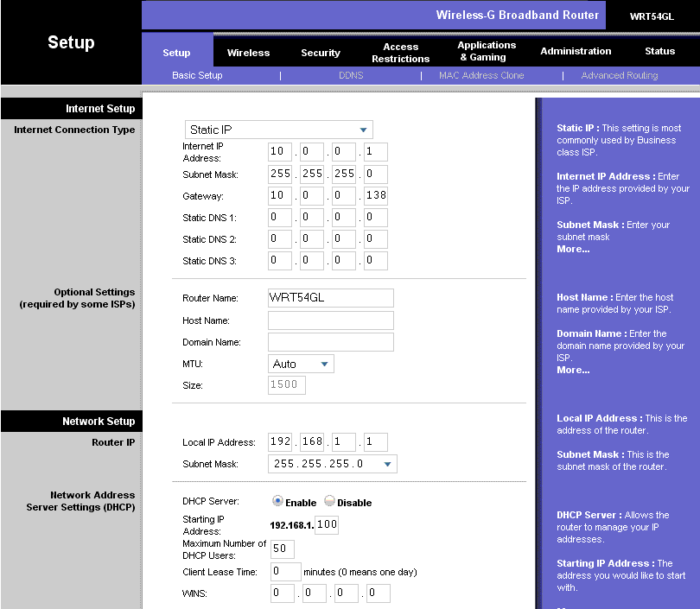The image size is (700, 609).
Task: Click the 'Local IP Address :' help heading
Action: pos(600,418)
